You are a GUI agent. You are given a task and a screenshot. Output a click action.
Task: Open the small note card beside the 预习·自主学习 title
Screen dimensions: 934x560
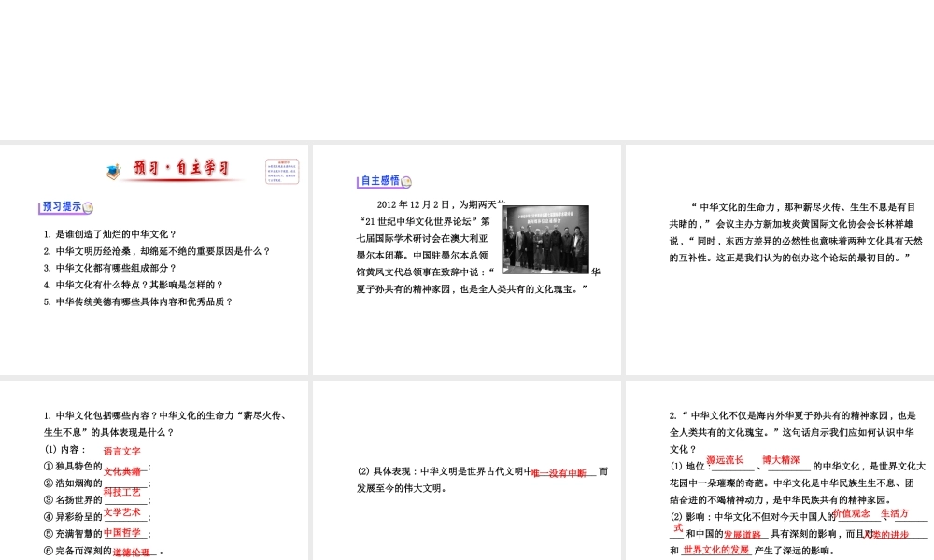(282, 172)
